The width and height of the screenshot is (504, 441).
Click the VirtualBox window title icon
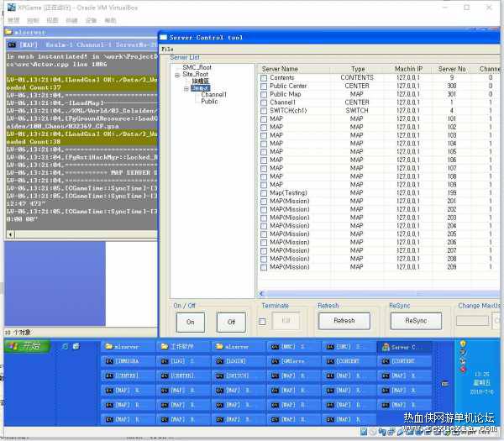pos(12,7)
